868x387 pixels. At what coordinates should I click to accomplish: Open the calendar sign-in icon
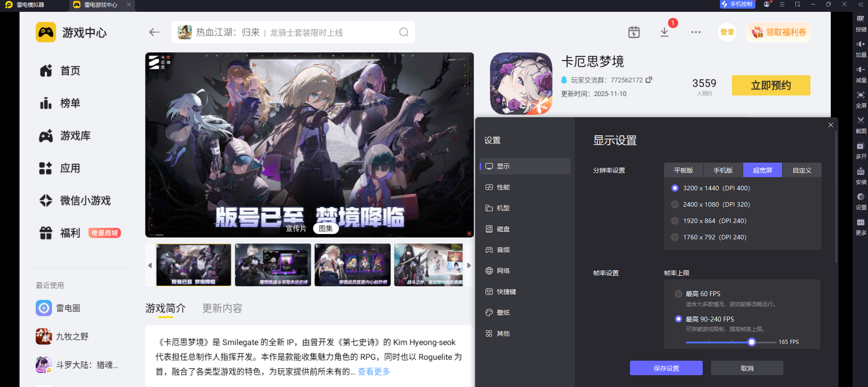click(x=634, y=32)
